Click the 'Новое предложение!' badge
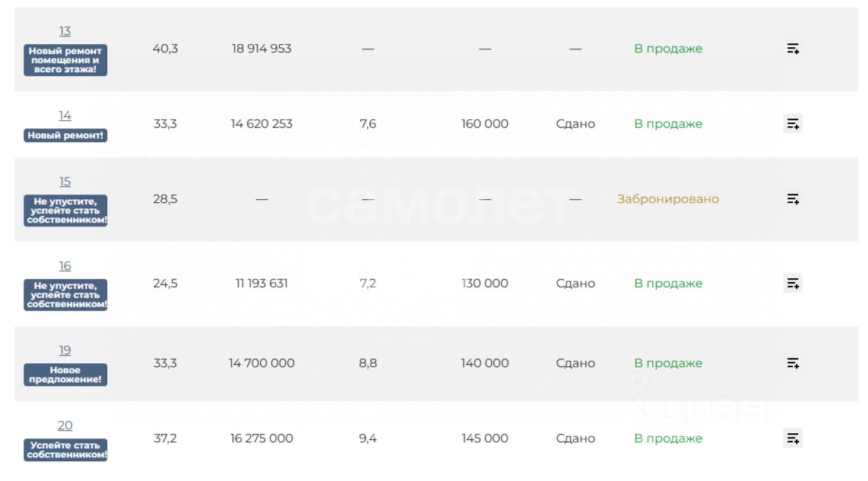This screenshot has width=868, height=481. (x=65, y=375)
